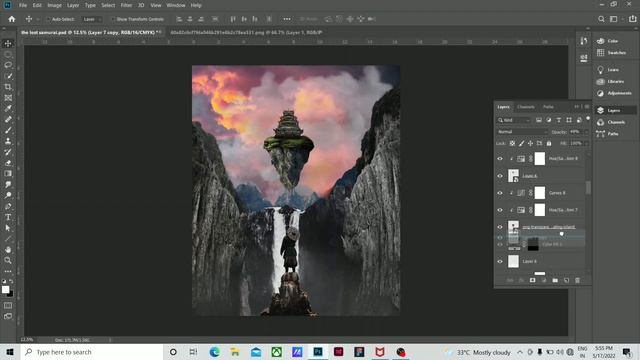Viewport: 640px width, 360px height.
Task: Open the Opacity slider dropdown arrow
Action: (x=586, y=132)
